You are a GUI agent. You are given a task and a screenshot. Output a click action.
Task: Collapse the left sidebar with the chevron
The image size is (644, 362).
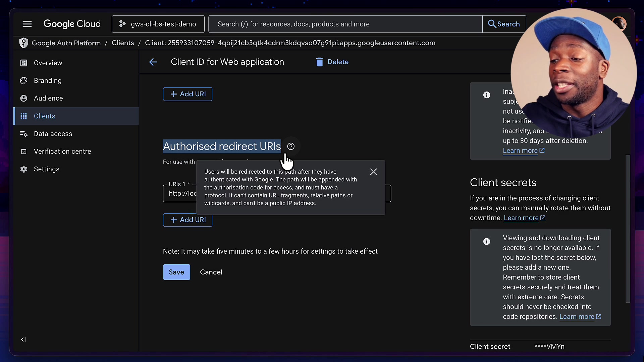pos(23,339)
